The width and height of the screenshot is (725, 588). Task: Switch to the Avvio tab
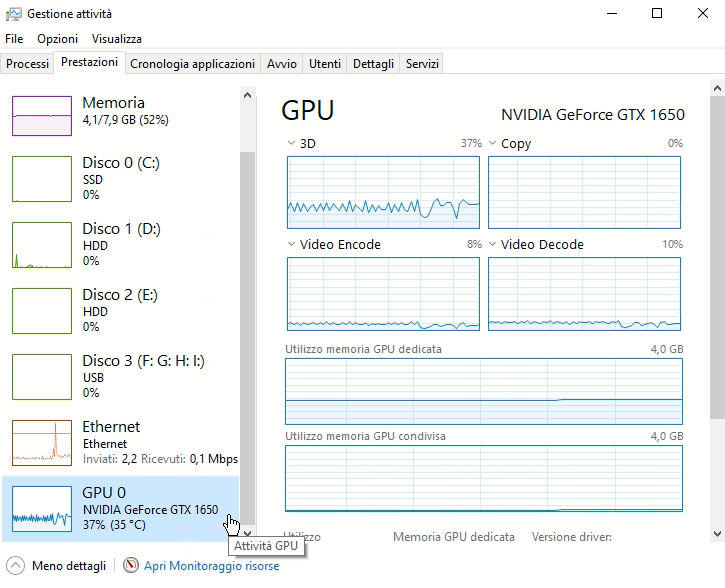point(282,64)
